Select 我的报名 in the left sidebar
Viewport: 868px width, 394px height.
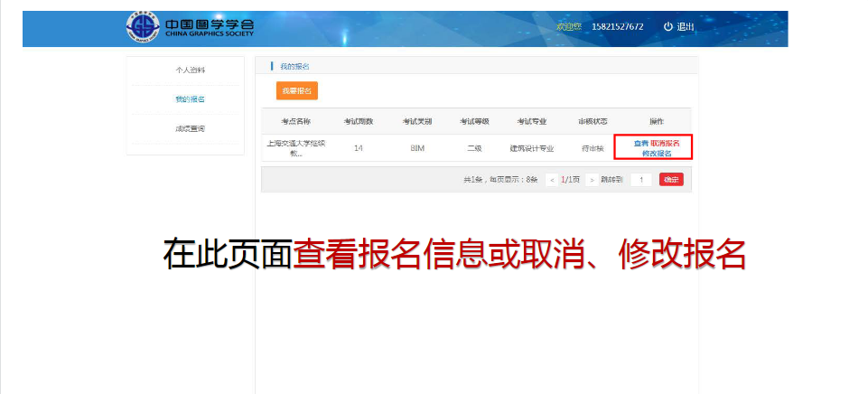190,99
